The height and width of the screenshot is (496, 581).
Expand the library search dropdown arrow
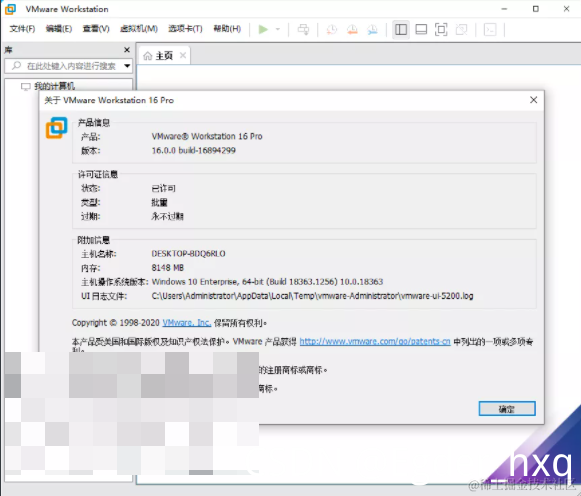click(x=127, y=66)
